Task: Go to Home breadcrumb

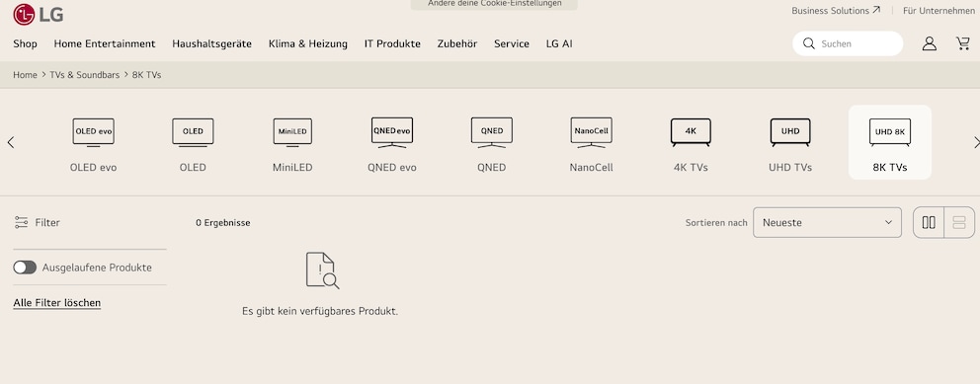Action: click(x=25, y=75)
